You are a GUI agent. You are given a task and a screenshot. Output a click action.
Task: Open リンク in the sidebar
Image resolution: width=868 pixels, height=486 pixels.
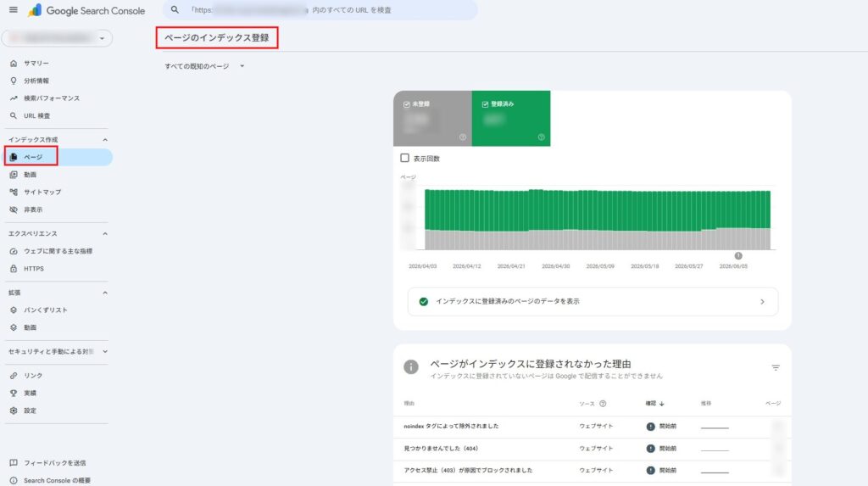[33, 376]
